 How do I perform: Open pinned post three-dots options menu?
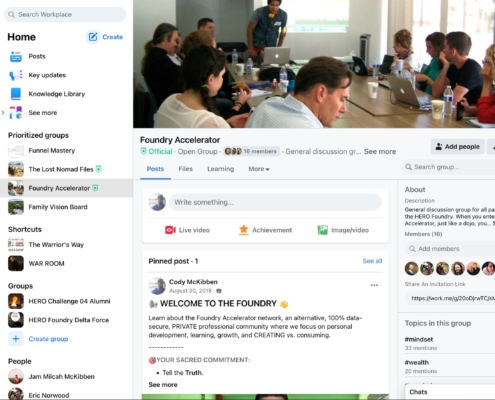point(374,285)
